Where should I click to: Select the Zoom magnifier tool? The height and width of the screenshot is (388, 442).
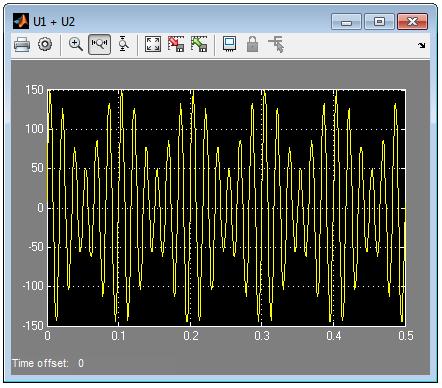pos(76,44)
